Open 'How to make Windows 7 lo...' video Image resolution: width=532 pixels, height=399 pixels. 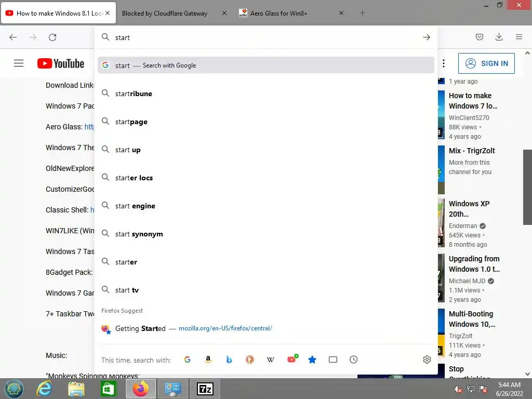pos(473,101)
